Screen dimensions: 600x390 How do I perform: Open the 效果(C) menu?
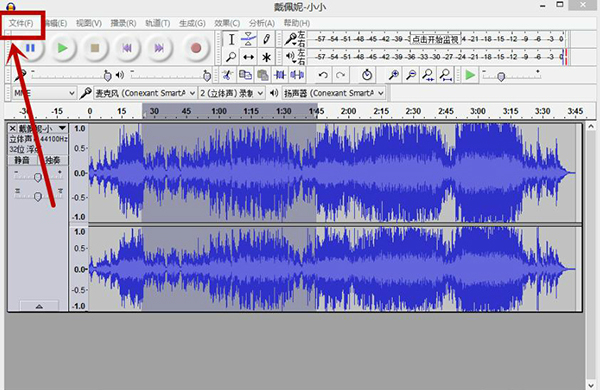pos(227,23)
